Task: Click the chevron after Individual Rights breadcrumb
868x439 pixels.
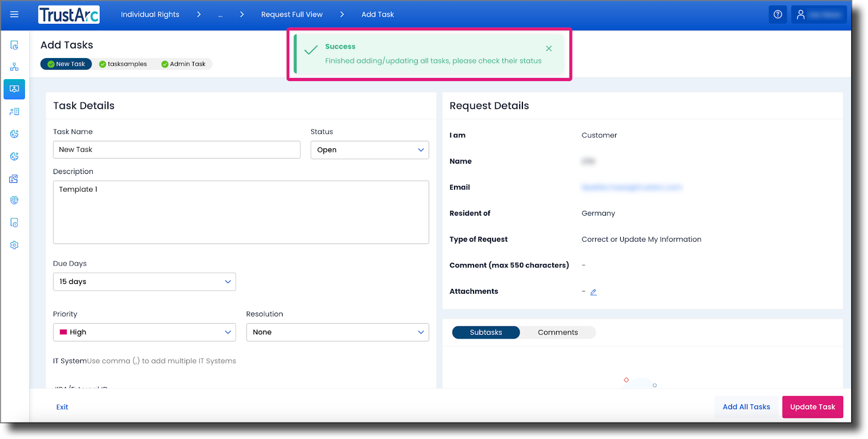Action: click(x=199, y=15)
